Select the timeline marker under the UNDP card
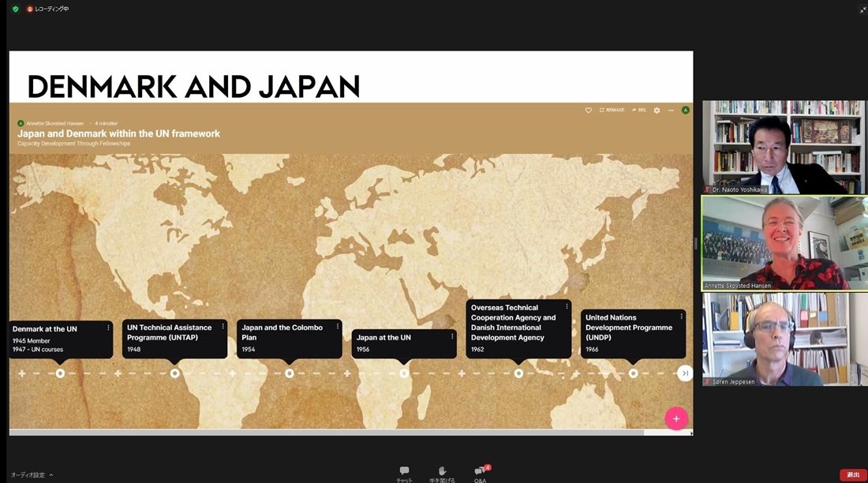868x483 pixels. pyautogui.click(x=634, y=373)
